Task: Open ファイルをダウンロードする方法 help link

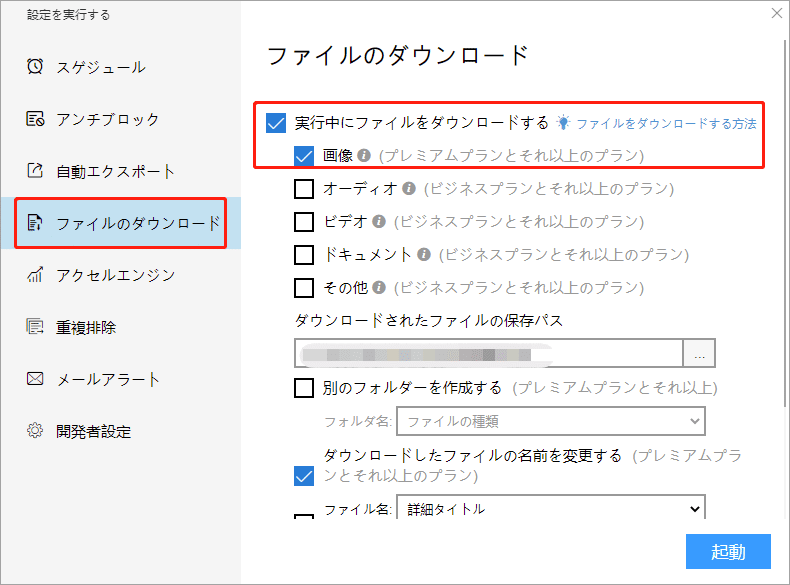Action: 665,124
